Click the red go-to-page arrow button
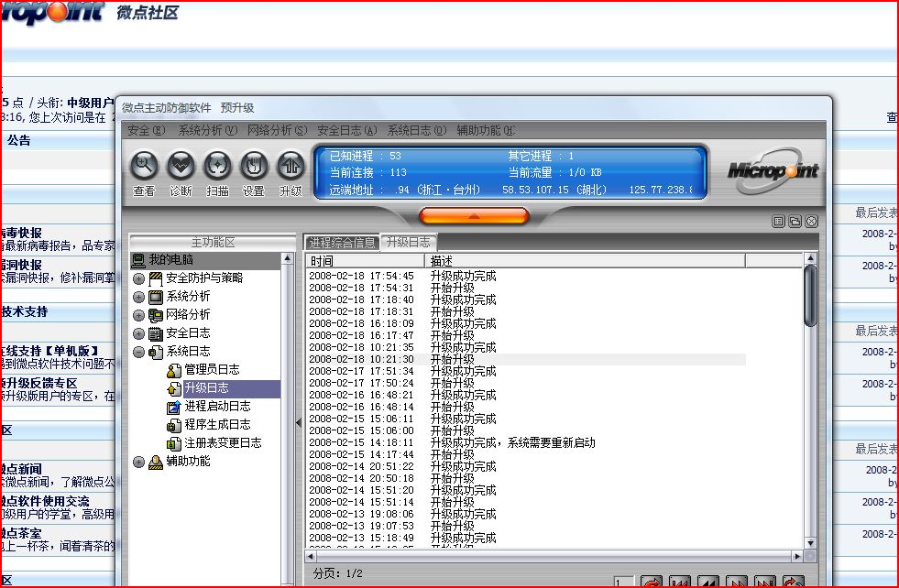This screenshot has height=588, width=899. coord(652,582)
